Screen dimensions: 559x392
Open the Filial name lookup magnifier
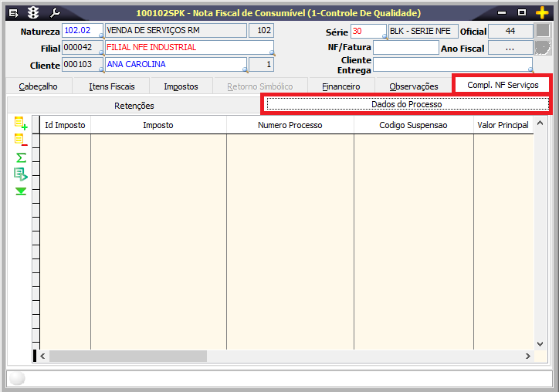[x=272, y=53]
